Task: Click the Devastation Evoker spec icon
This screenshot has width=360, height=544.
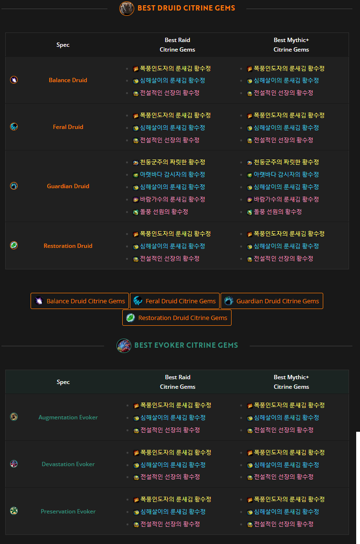Action: [14, 464]
